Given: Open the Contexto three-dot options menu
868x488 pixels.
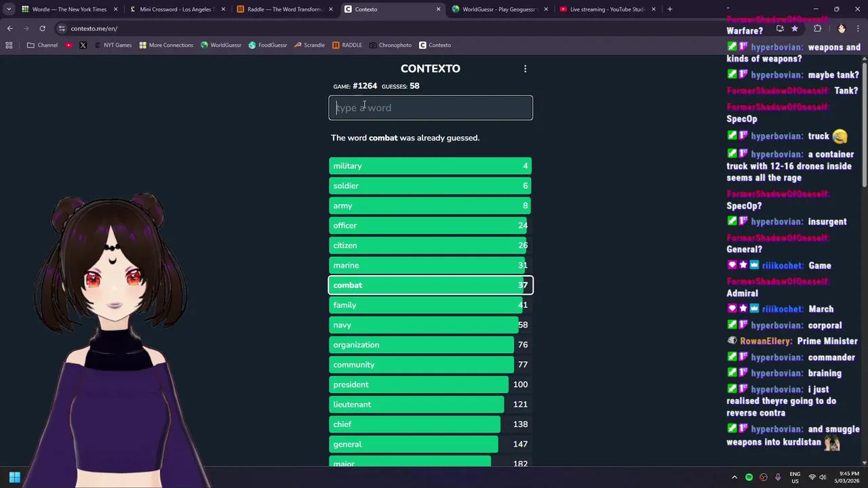Looking at the screenshot, I should point(525,68).
